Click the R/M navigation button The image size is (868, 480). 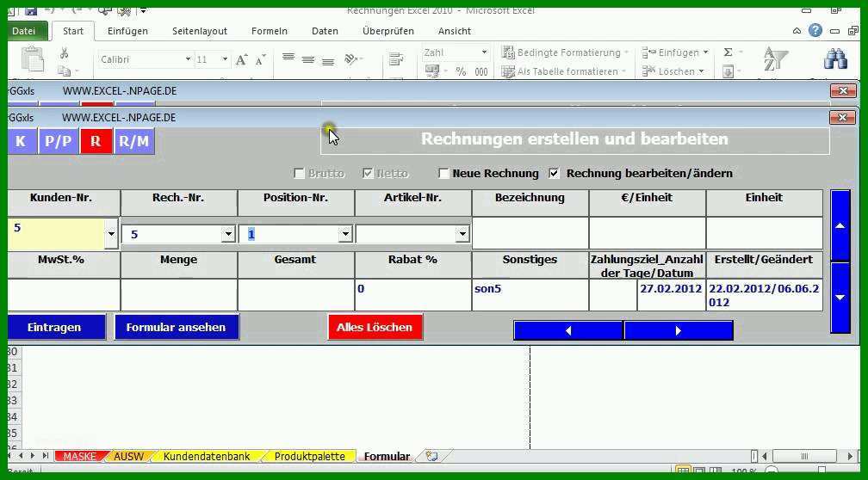[134, 142]
